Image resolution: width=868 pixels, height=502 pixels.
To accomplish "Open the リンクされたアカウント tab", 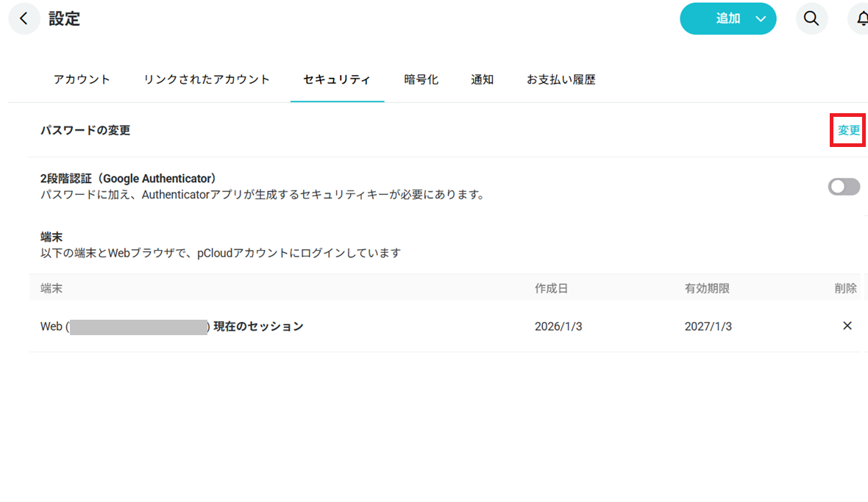I will (x=207, y=79).
